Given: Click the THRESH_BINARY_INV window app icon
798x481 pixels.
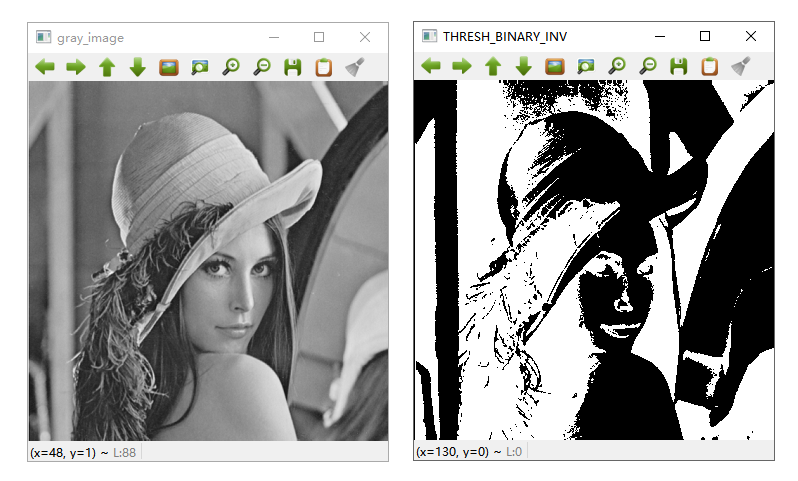Looking at the screenshot, I should coord(430,36).
